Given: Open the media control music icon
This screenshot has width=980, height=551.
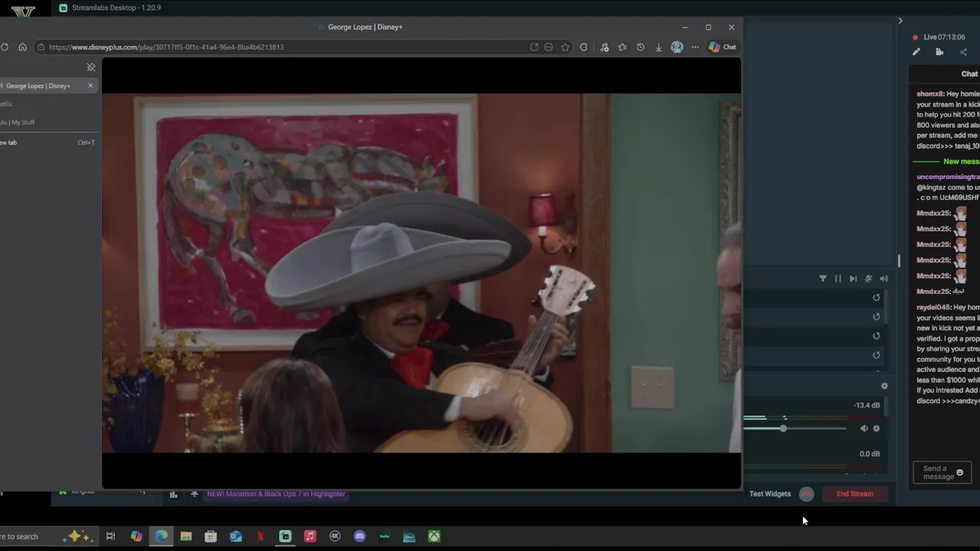Looking at the screenshot, I should [x=604, y=47].
